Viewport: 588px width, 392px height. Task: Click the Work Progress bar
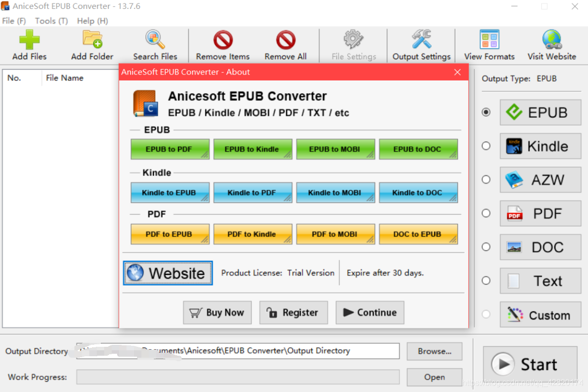click(238, 377)
